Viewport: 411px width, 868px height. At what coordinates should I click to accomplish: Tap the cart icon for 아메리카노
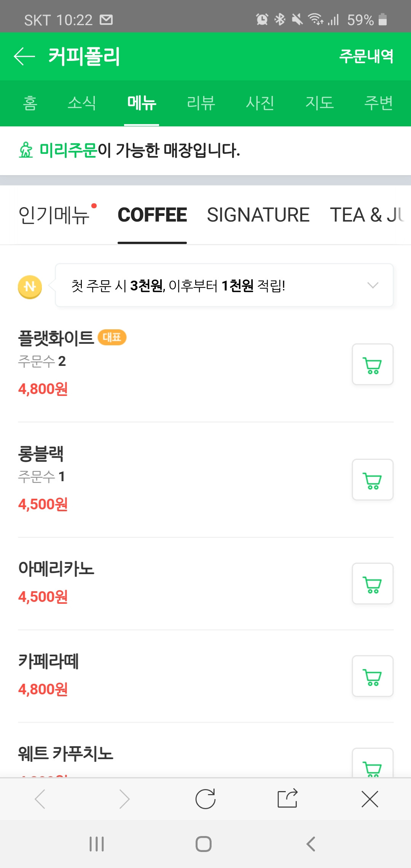point(373,584)
